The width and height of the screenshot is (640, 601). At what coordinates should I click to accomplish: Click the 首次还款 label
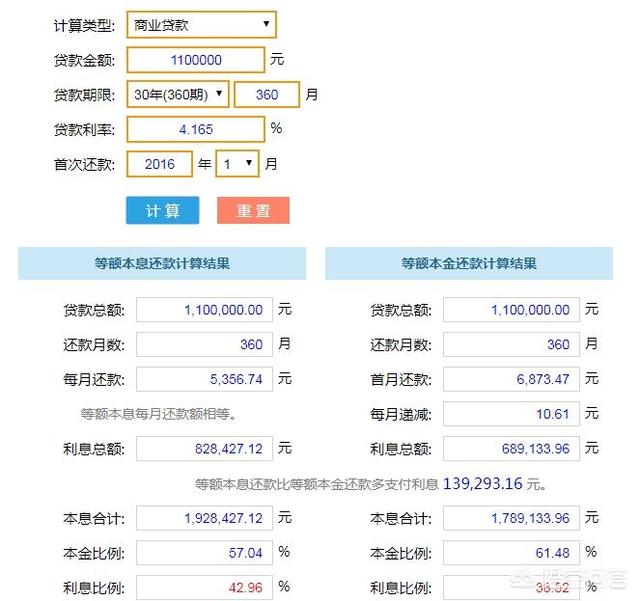point(84,165)
